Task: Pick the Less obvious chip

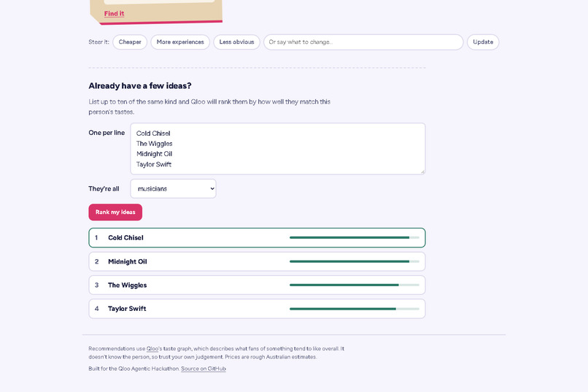Action: [236, 42]
